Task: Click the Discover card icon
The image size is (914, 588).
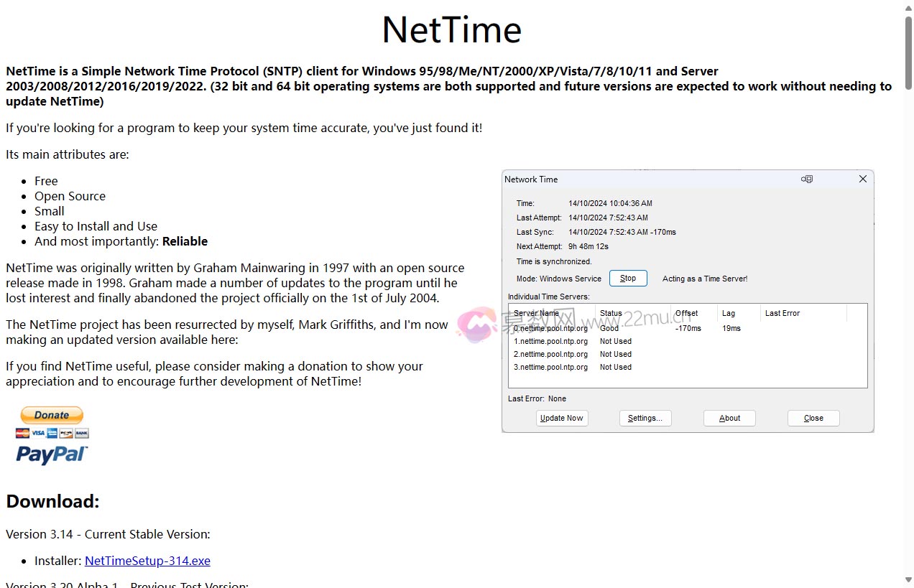Action: click(66, 433)
